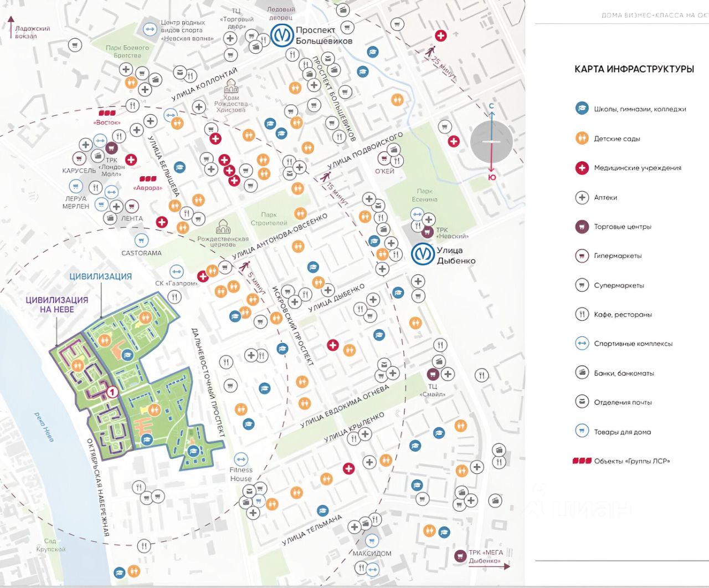Screen dimensions: 709x588
Task: Click the МАКСИДОМ home goods icon
Action: [x=372, y=540]
